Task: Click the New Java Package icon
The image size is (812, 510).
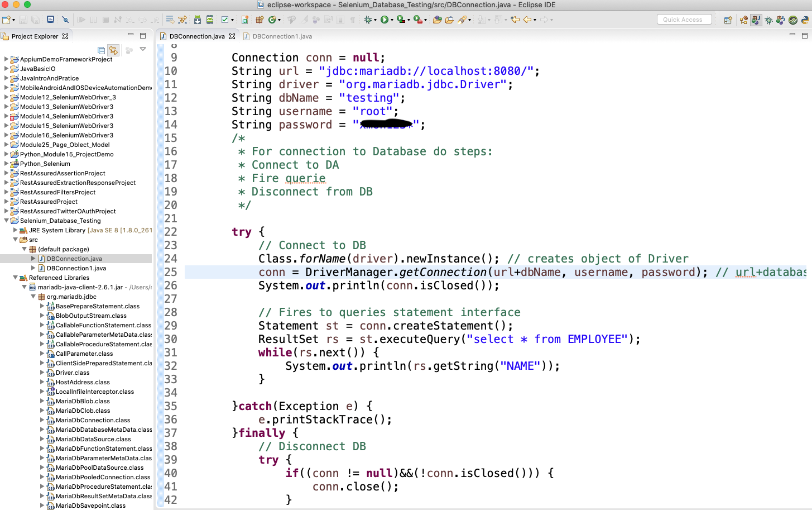Action: tap(260, 20)
